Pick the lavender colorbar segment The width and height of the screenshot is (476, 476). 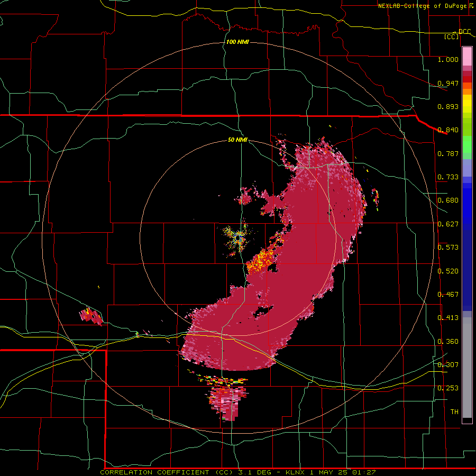[x=467, y=168]
